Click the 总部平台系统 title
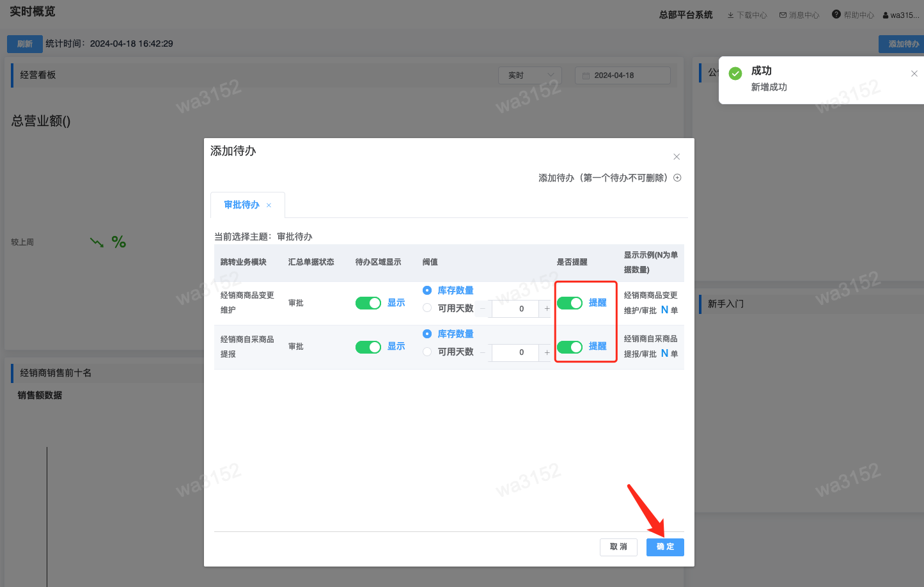 click(686, 15)
